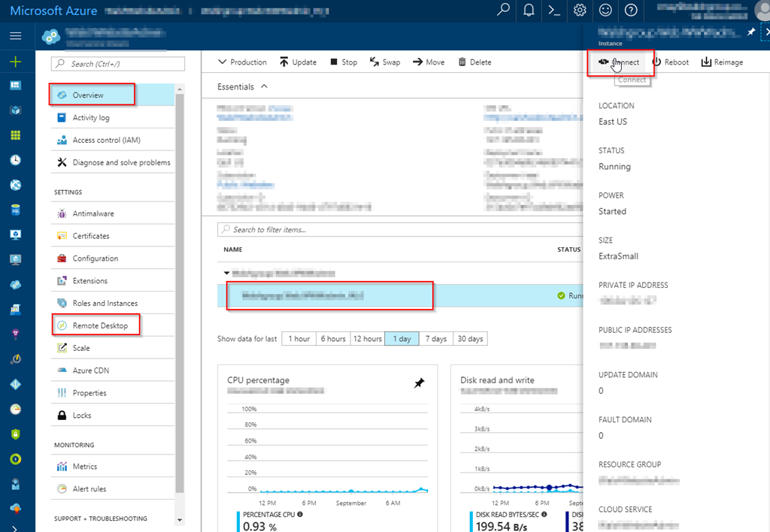Image resolution: width=770 pixels, height=532 pixels.
Task: Click the Reboot button
Action: (x=669, y=62)
